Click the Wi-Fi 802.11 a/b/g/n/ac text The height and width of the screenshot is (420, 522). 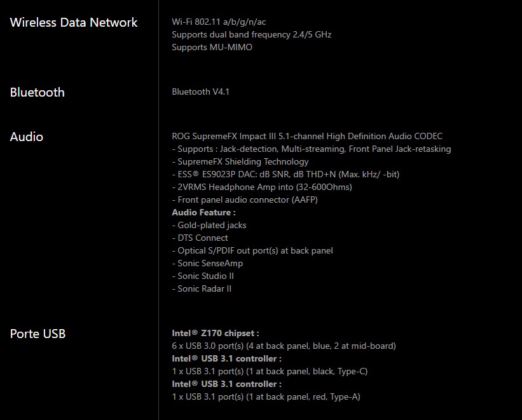tap(219, 22)
